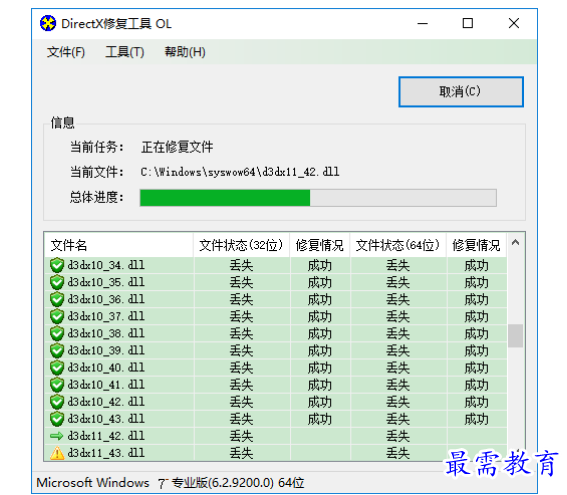Click the green shield icon for d3dx10_42.dll

tap(57, 402)
